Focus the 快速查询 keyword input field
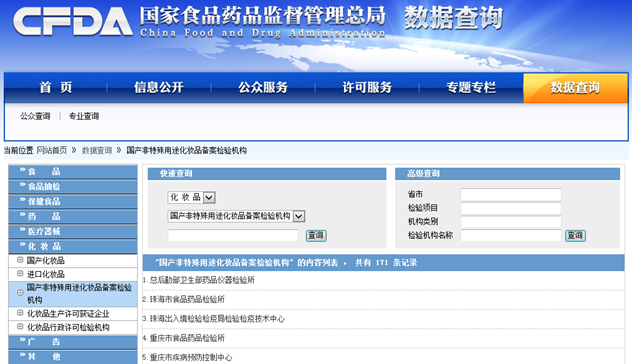Image resolution: width=632 pixels, height=364 pixels. [x=233, y=235]
